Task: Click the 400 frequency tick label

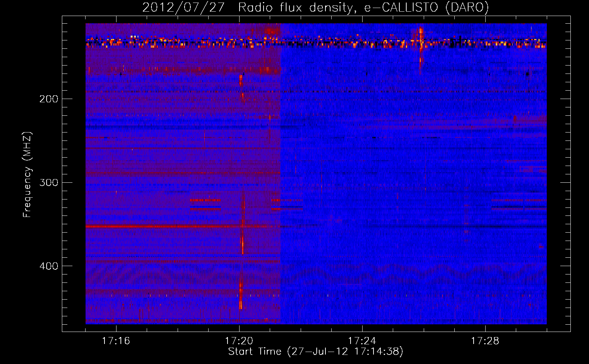Action: click(49, 266)
